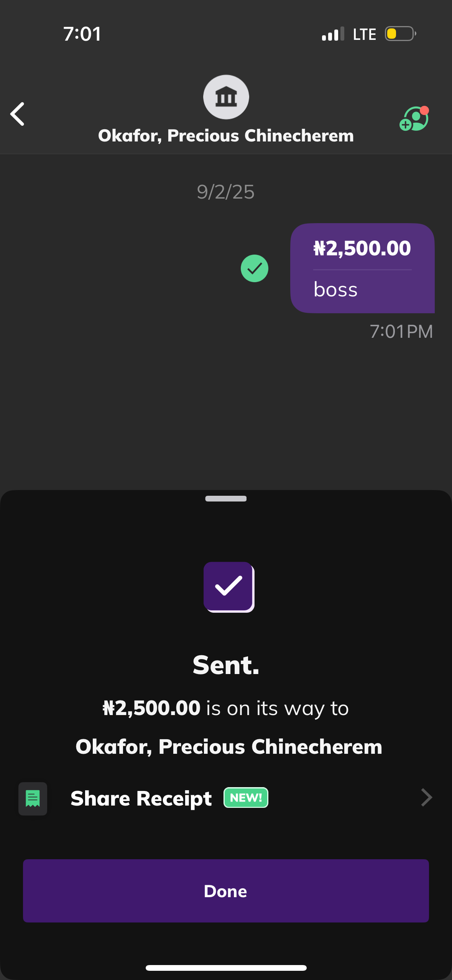Tap the green receipt icon
This screenshot has width=452, height=980.
point(33,799)
